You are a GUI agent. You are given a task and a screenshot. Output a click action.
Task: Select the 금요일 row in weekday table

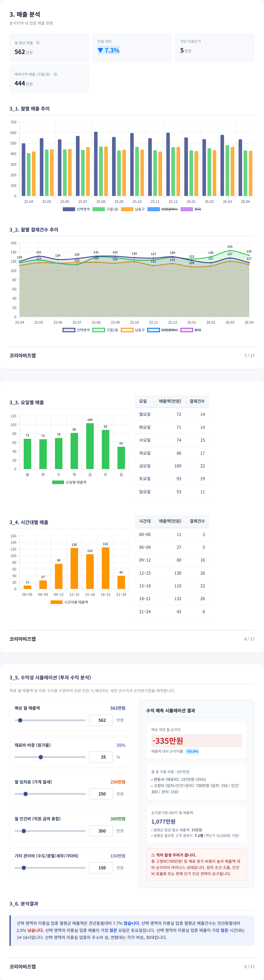pyautogui.click(x=172, y=466)
